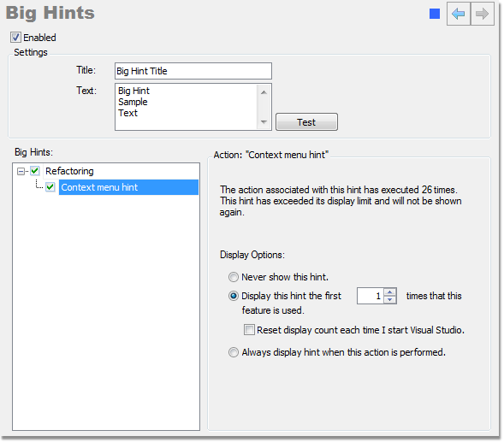Viewport: 504px width, 442px height.
Task: Click the Big Hint Title field
Action: [x=193, y=71]
